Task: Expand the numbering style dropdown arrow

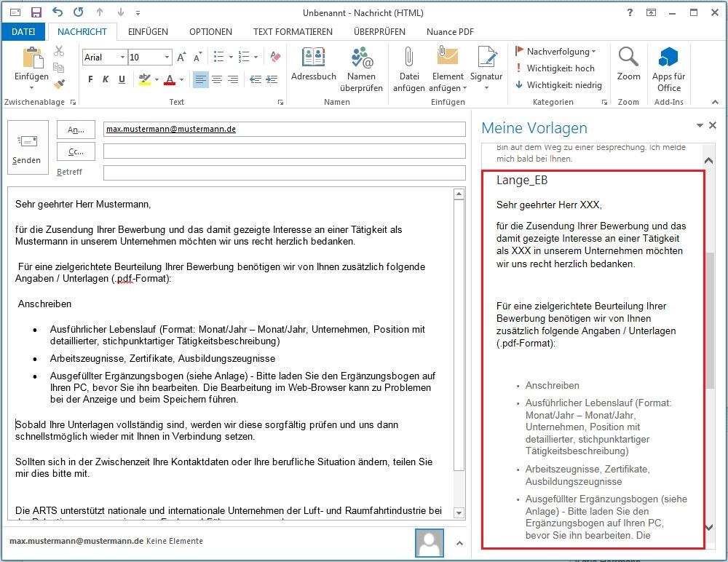Action: [x=256, y=57]
